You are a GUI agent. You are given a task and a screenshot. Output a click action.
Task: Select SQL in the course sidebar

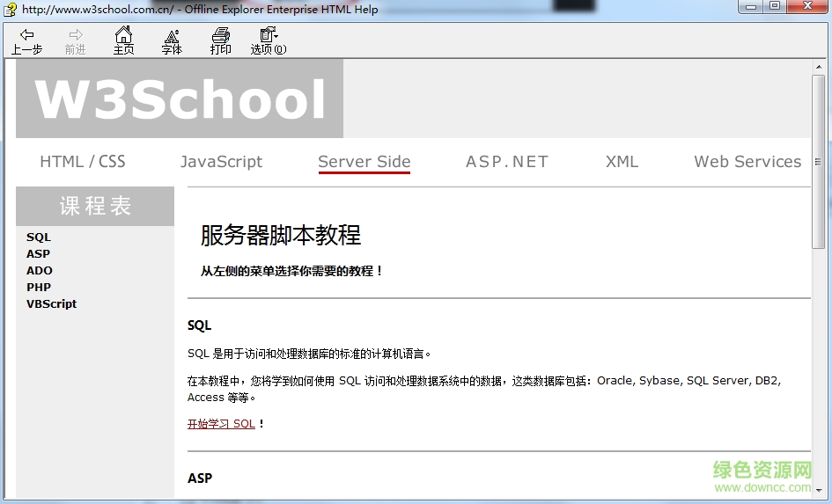39,237
